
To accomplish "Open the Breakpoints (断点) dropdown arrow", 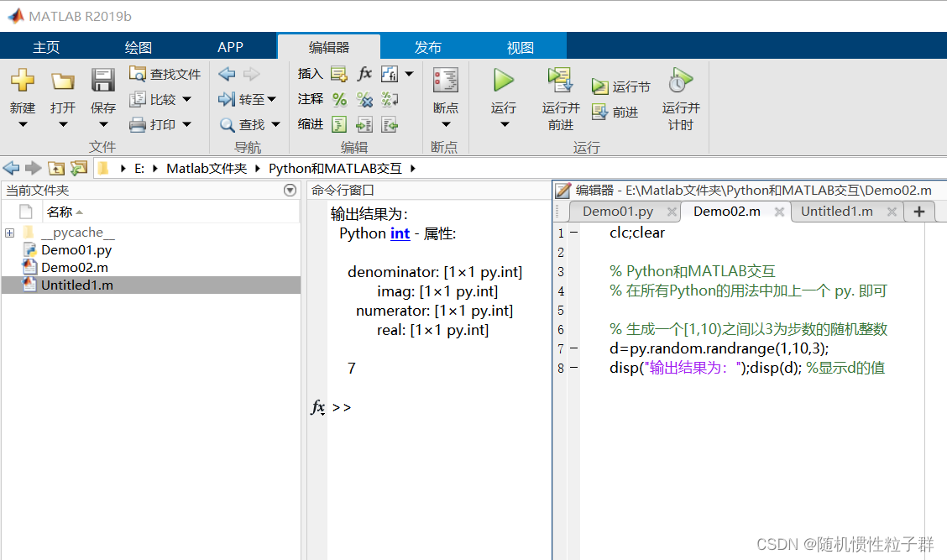I will [446, 124].
